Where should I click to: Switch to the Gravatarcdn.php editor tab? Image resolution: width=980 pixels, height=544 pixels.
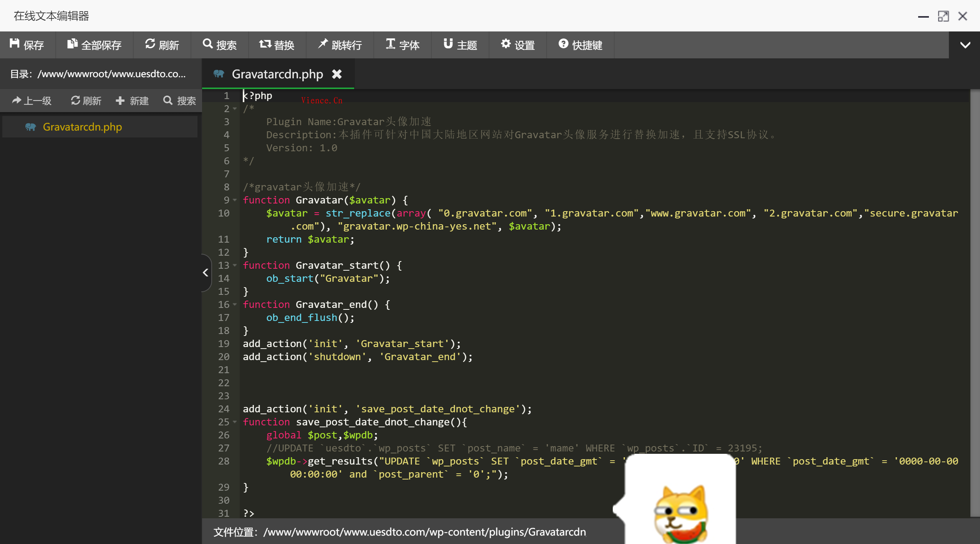pos(277,74)
